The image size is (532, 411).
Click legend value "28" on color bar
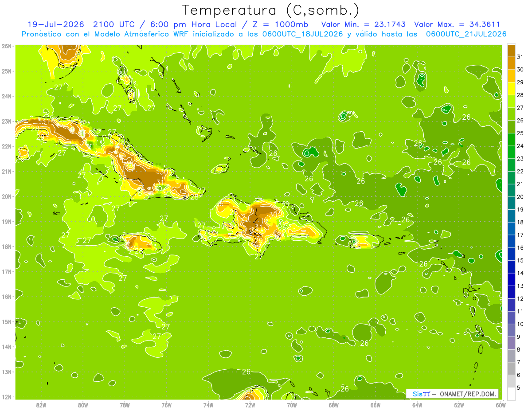(520, 95)
